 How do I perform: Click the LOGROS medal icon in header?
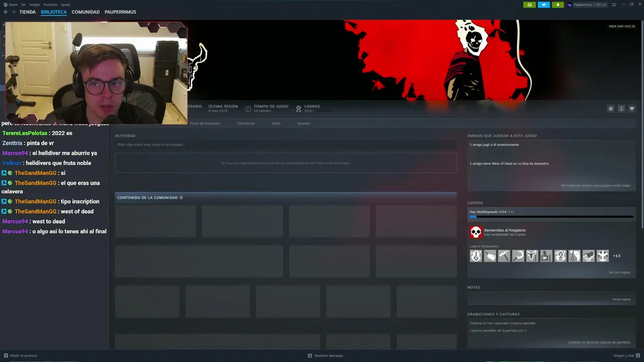(298, 109)
